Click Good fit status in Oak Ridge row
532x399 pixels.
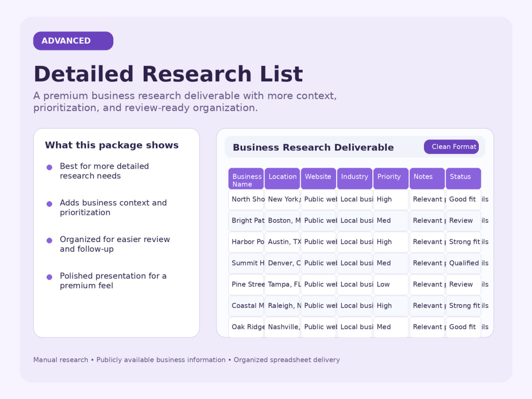[x=463, y=327]
